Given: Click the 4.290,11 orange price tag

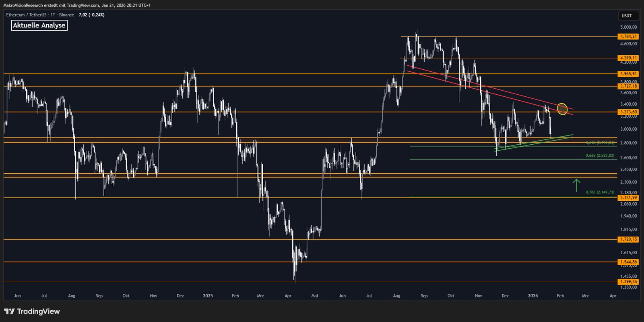Looking at the screenshot, I should 628,58.
